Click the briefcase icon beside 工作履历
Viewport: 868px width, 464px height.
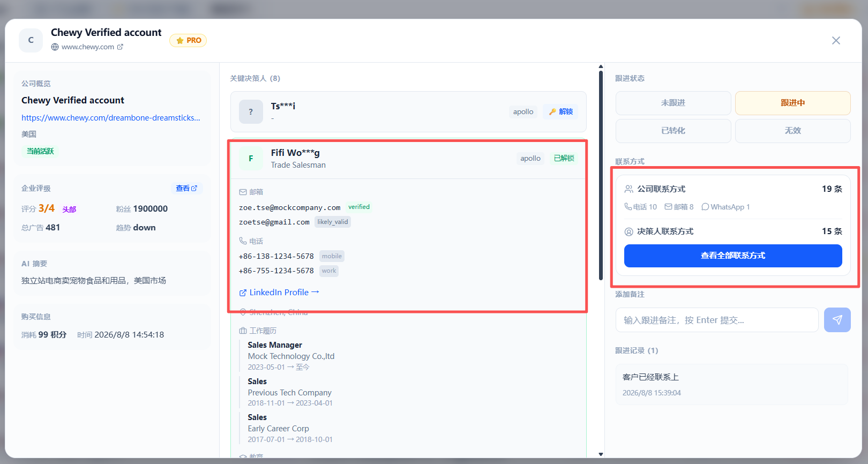[243, 331]
